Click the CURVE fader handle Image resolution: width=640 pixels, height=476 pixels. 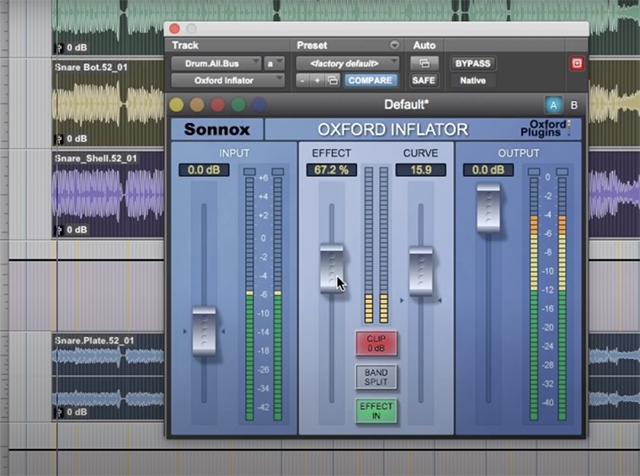(x=421, y=271)
